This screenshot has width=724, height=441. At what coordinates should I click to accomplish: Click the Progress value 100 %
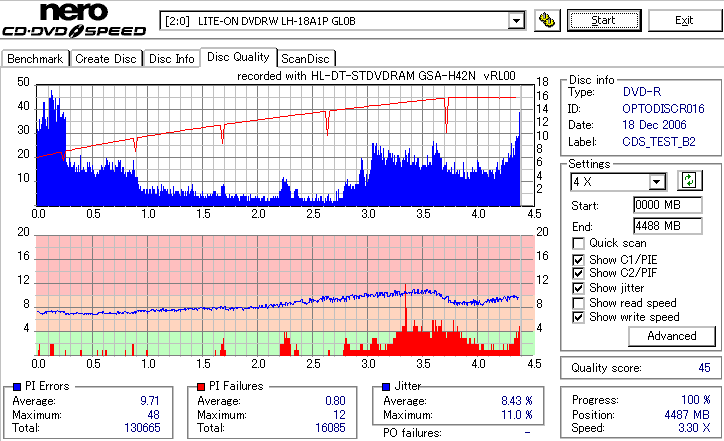pos(695,399)
